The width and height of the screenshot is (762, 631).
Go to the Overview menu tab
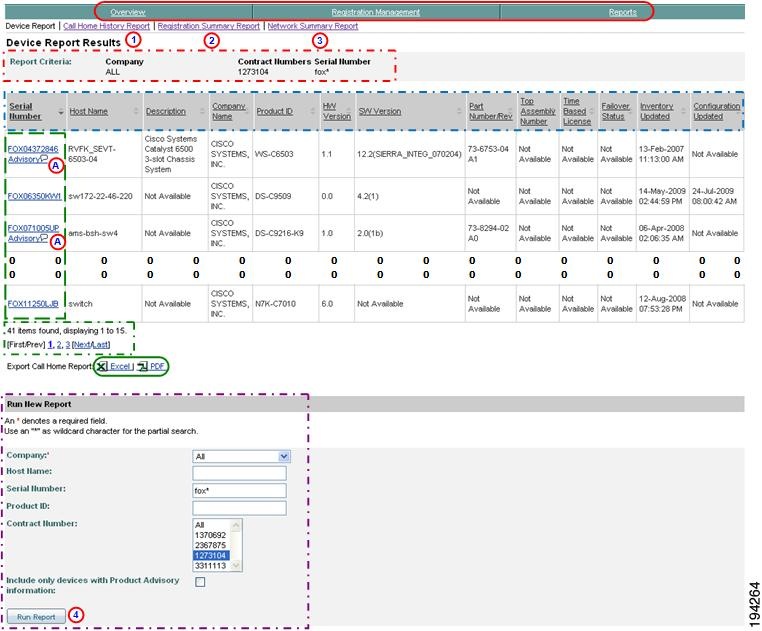pyautogui.click(x=127, y=12)
